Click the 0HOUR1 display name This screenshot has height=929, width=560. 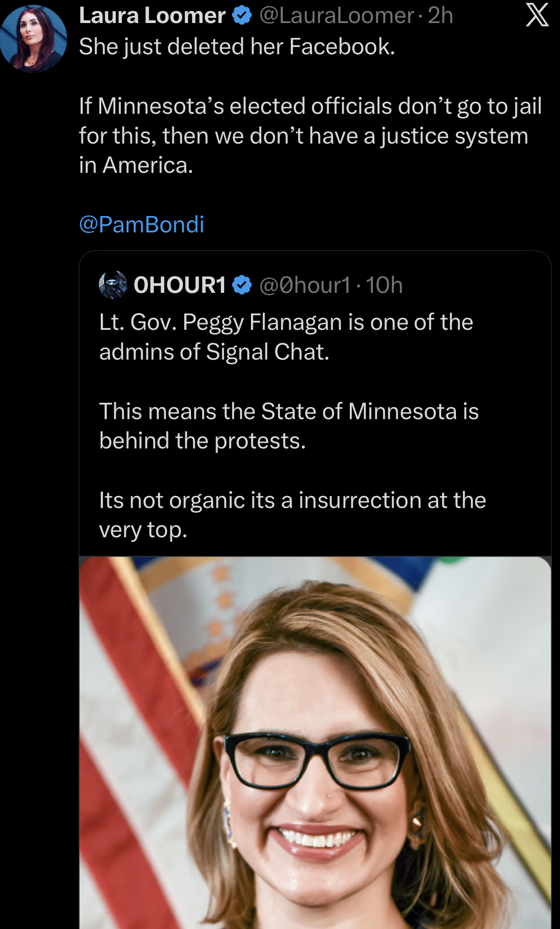(179, 285)
